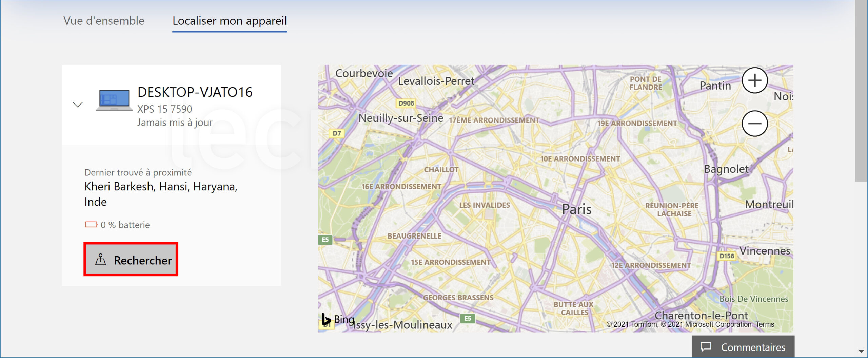Click the D7 road marker
Screen dimensions: 868x358
tap(337, 133)
